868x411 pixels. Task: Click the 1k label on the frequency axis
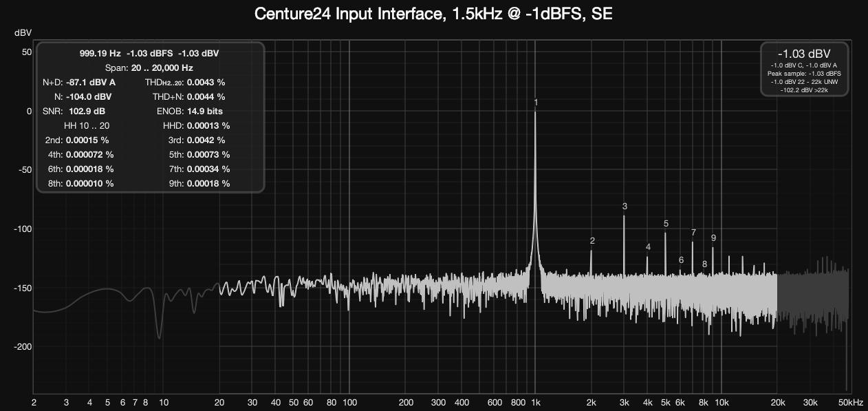(x=536, y=403)
